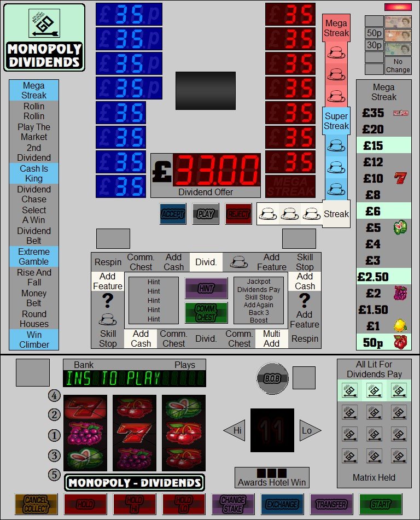Click the right reel
The height and width of the screenshot is (520, 420).
tap(183, 433)
